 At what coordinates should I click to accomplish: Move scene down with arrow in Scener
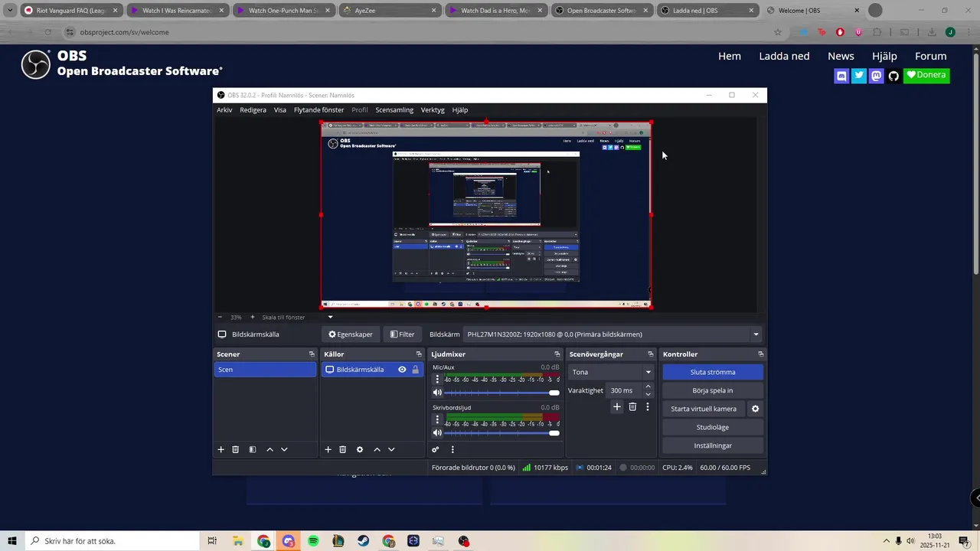click(x=284, y=449)
